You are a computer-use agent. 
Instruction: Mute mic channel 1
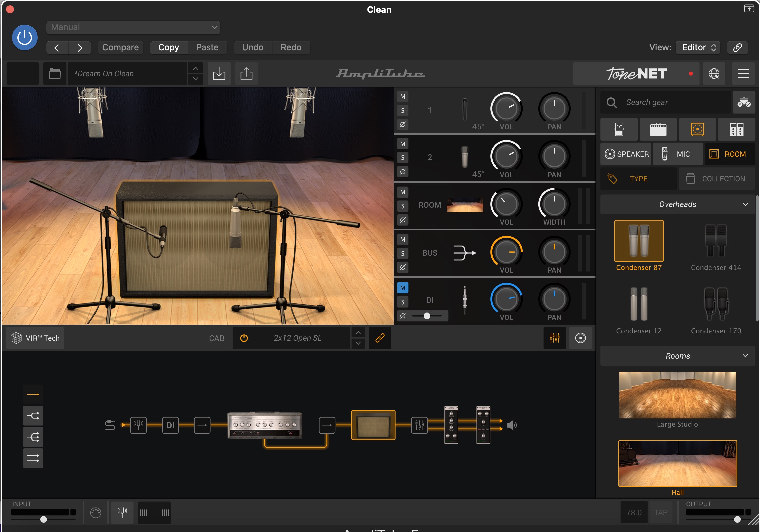(x=403, y=97)
